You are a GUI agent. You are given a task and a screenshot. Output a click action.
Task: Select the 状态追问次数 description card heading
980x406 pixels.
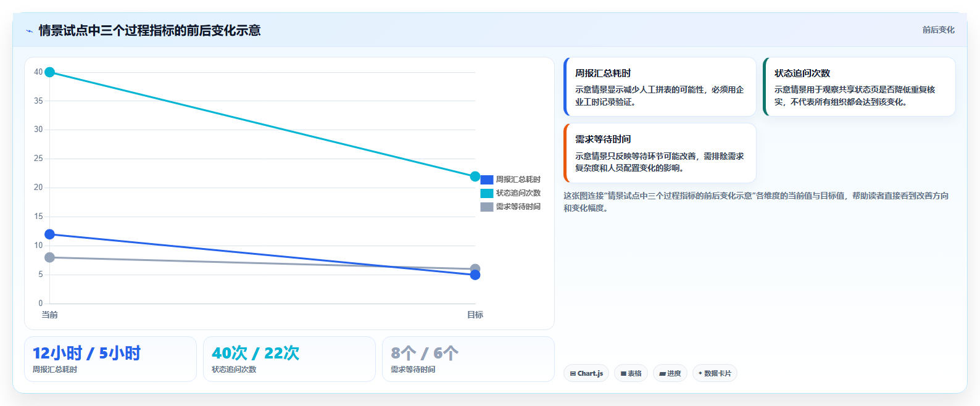click(x=802, y=73)
